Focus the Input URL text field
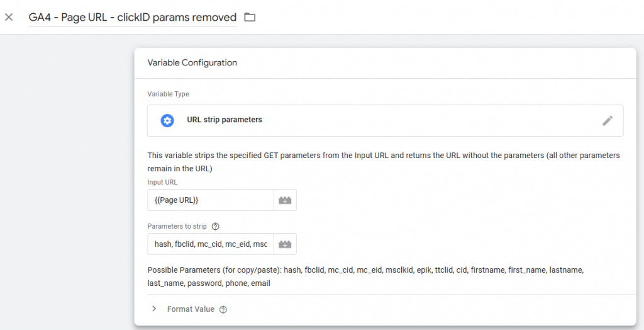 (210, 200)
